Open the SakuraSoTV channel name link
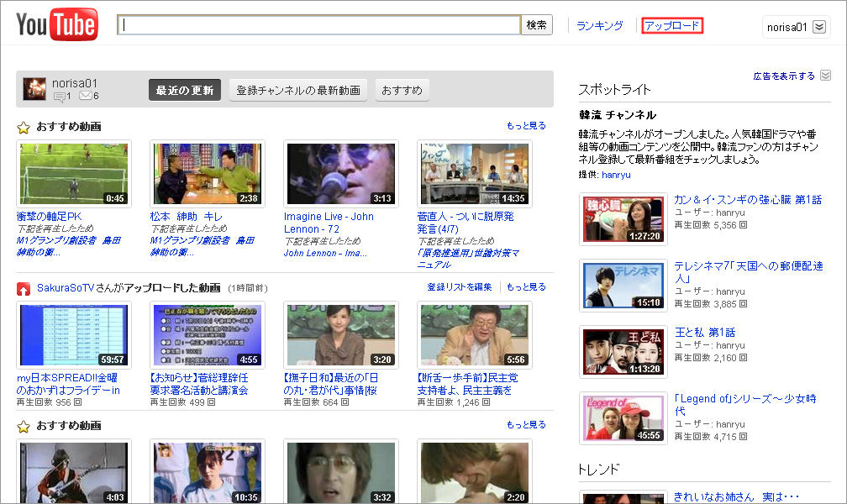 click(x=66, y=288)
